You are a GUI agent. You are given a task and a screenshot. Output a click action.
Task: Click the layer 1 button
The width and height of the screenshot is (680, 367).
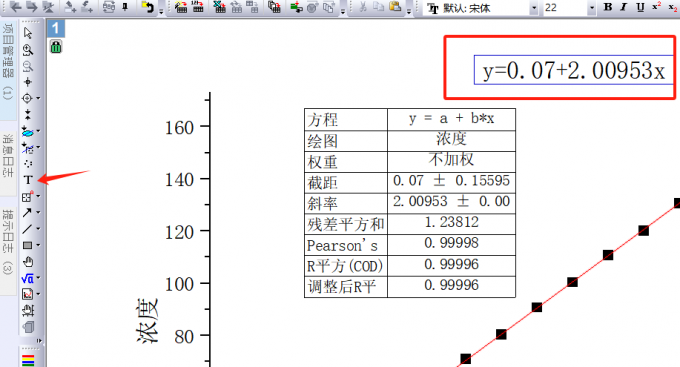pos(56,29)
